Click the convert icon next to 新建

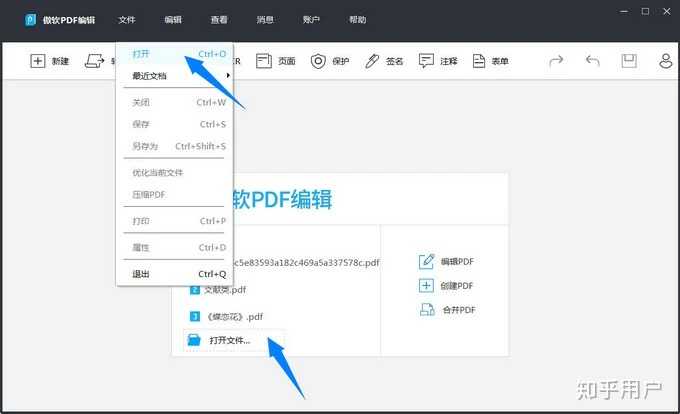94,61
